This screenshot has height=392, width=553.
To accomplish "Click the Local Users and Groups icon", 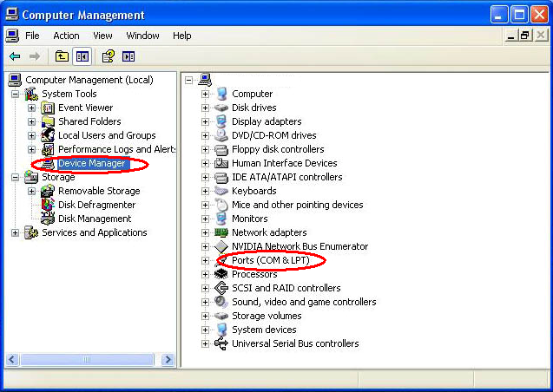I will click(x=48, y=135).
